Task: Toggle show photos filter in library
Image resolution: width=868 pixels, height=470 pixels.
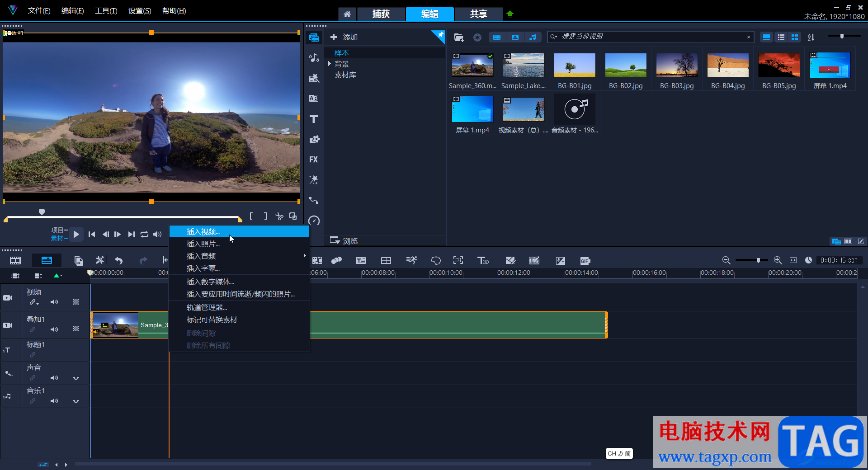Action: pos(515,37)
